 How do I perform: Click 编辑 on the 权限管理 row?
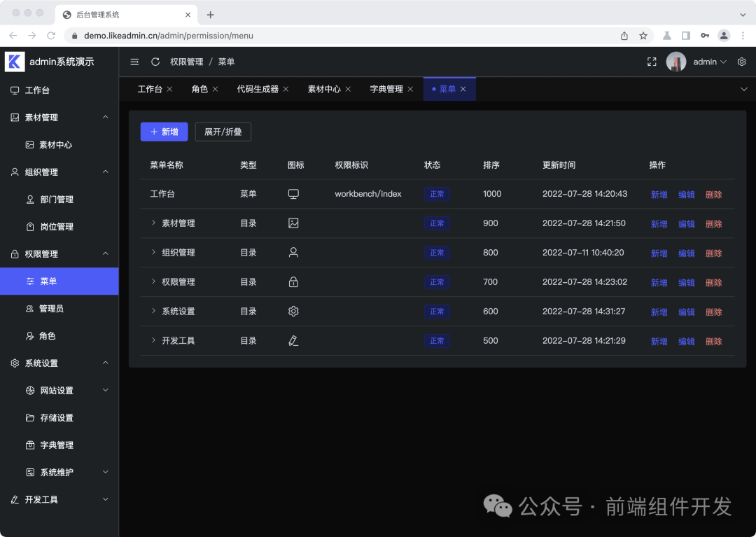[x=686, y=282]
